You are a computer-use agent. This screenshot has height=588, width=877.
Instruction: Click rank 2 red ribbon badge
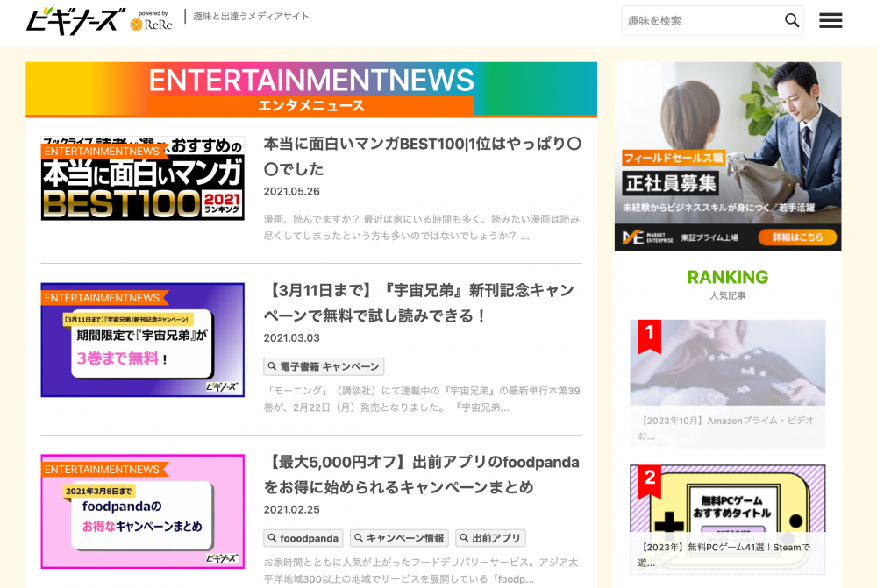click(x=649, y=480)
